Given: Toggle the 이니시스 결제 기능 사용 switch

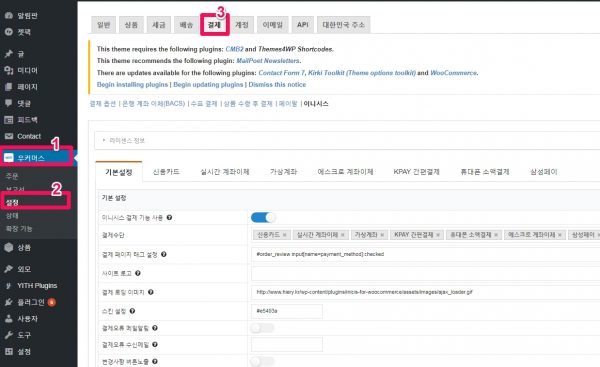Looking at the screenshot, I should (x=263, y=217).
